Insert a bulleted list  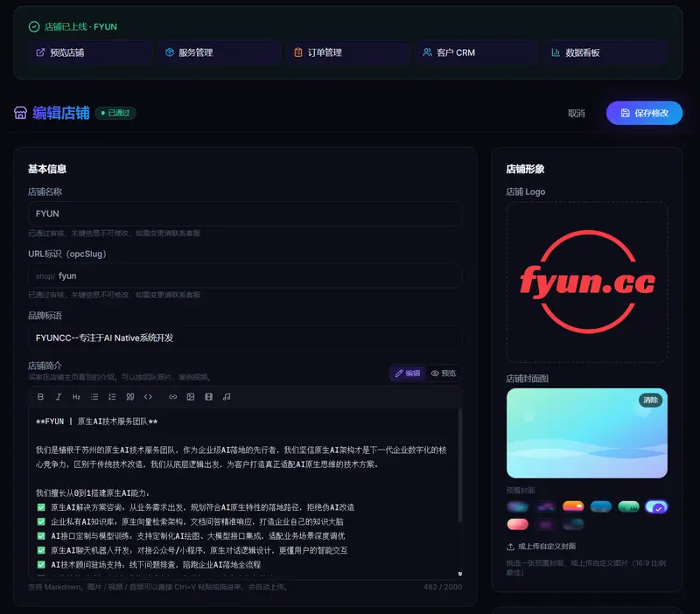click(94, 397)
